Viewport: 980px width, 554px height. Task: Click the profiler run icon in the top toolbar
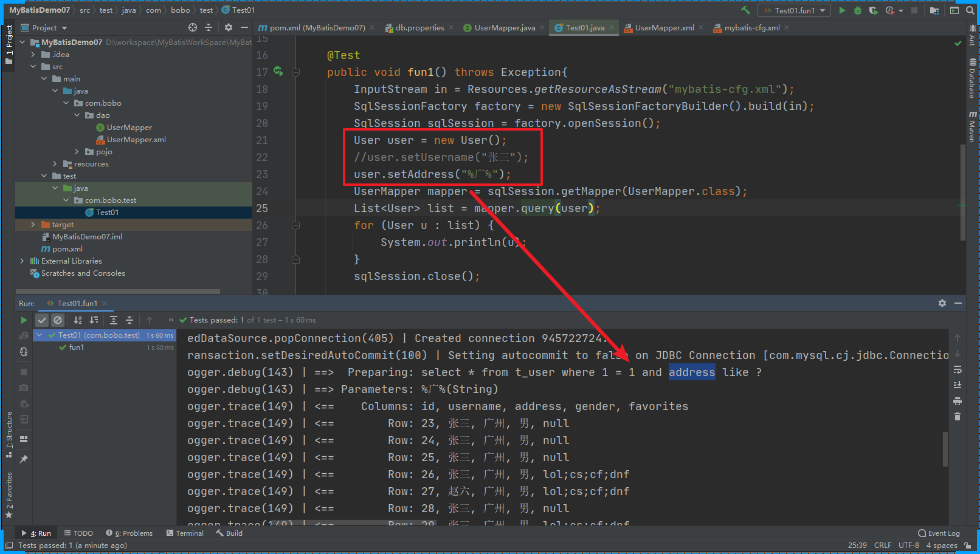(x=889, y=10)
